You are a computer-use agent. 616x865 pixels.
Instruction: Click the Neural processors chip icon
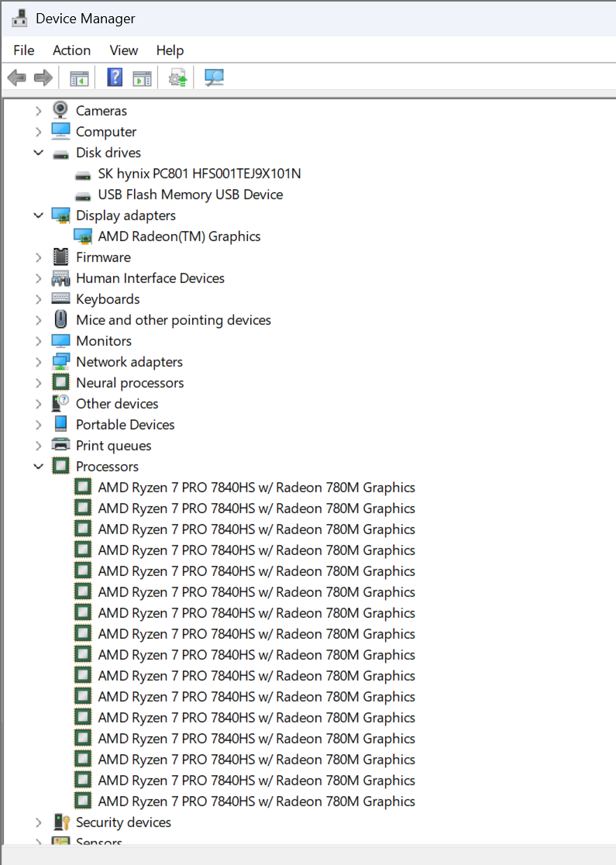60,383
